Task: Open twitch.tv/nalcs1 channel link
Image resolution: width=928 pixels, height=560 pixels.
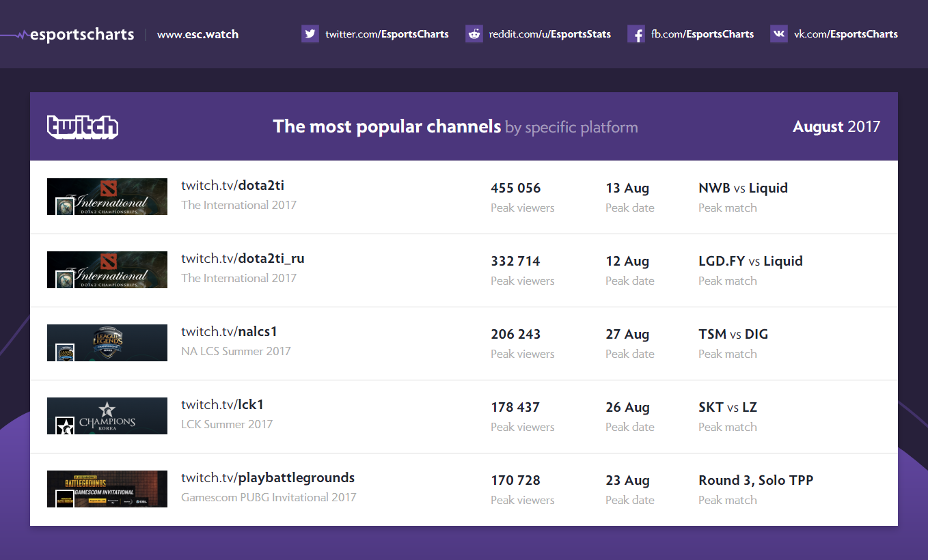Action: pos(229,331)
